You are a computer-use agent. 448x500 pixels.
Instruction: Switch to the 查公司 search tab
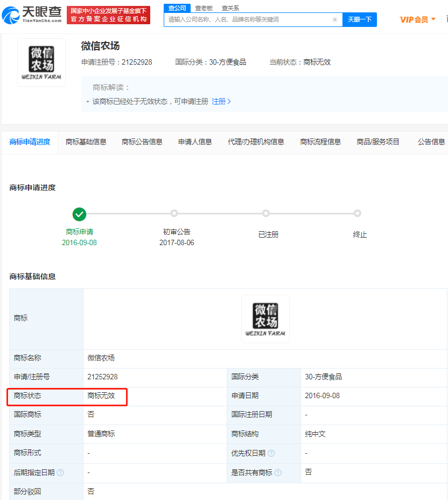[177, 8]
